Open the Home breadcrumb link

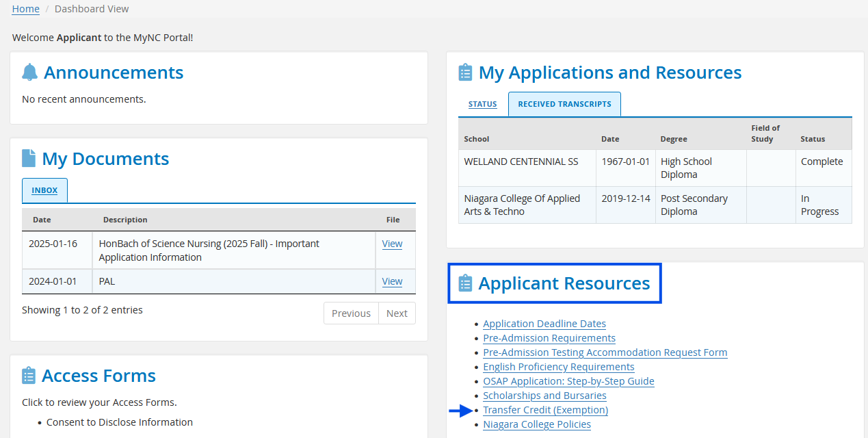point(25,8)
